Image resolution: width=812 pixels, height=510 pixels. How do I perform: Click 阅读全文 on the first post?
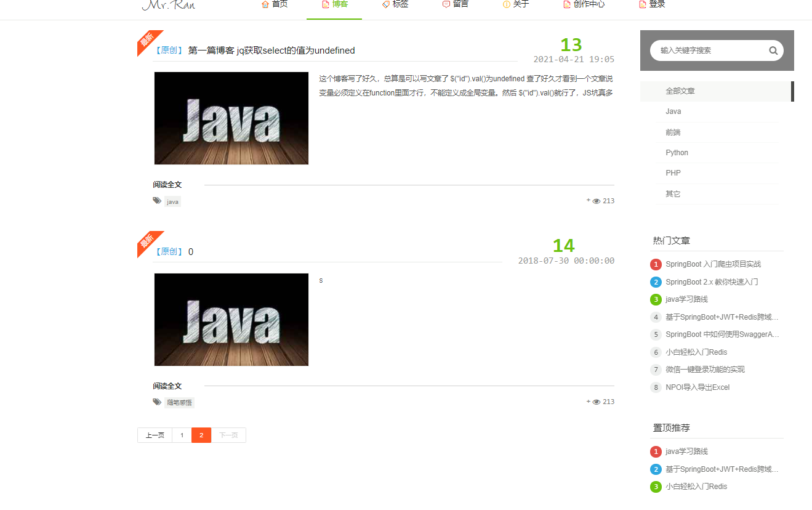click(167, 185)
